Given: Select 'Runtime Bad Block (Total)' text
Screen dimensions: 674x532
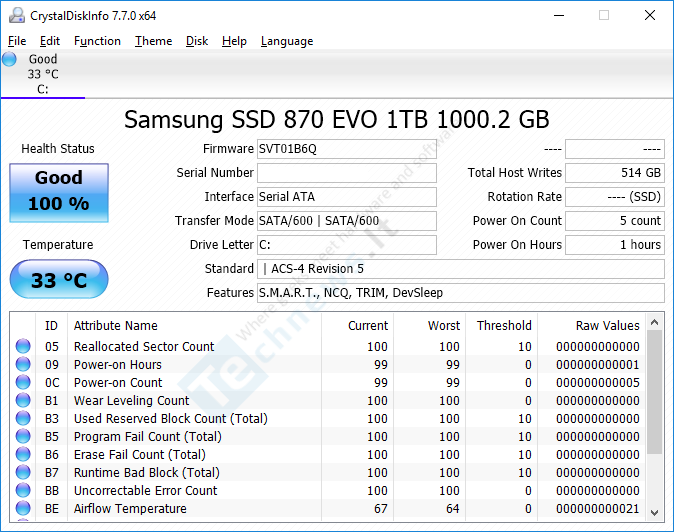Looking at the screenshot, I should pos(147,473).
